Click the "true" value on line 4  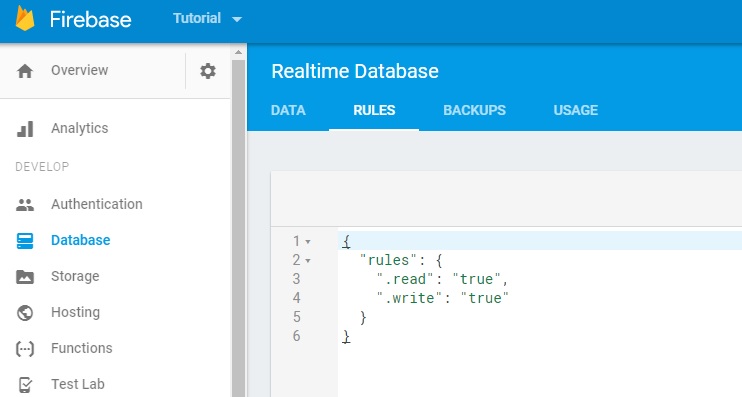click(485, 298)
